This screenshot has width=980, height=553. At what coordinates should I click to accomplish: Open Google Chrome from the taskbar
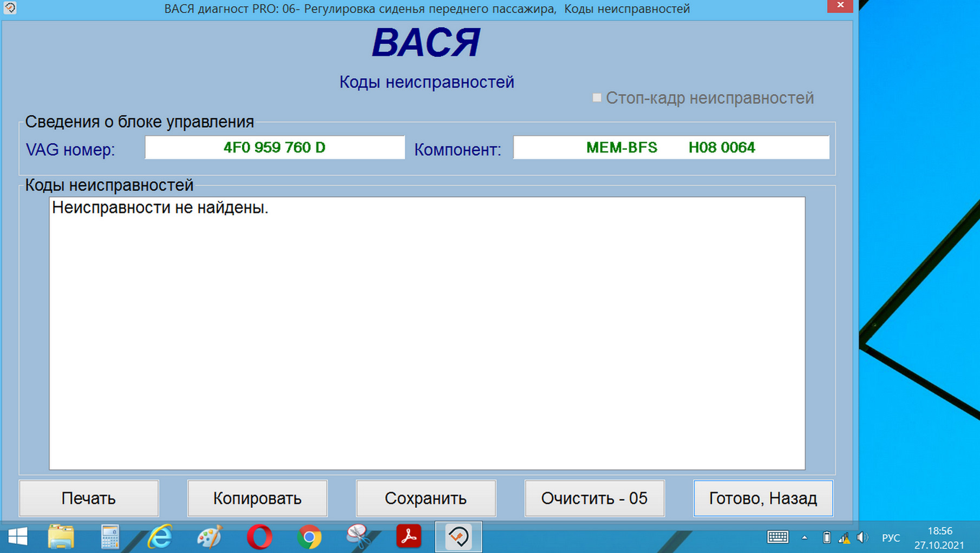coord(309,537)
